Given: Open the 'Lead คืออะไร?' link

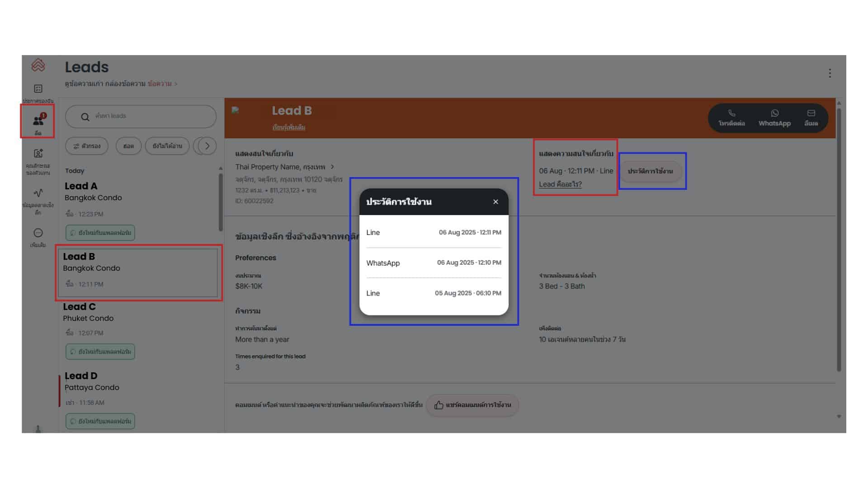Looking at the screenshot, I should [560, 184].
